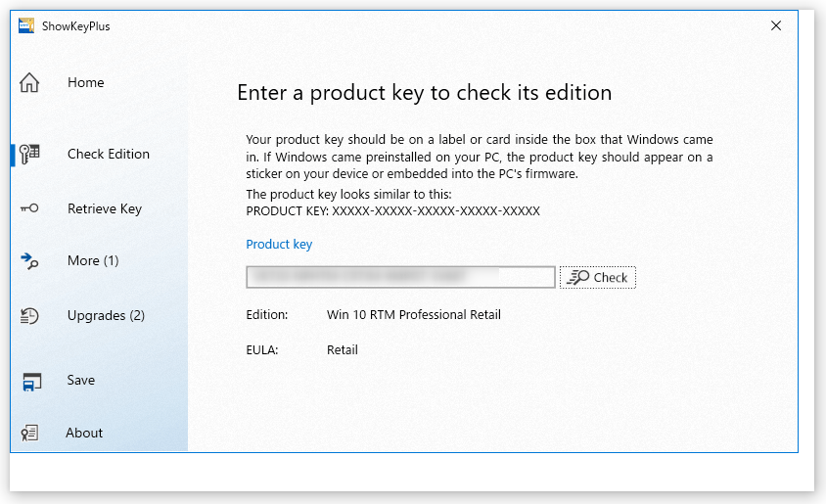This screenshot has height=504, width=826.
Task: Click the Home house icon
Action: coord(29,82)
